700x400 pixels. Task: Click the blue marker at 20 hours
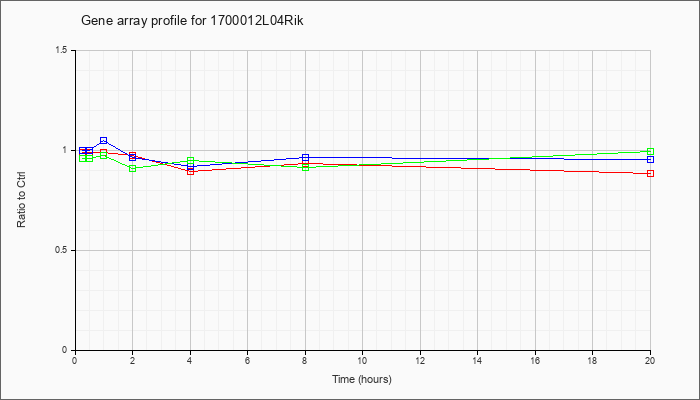pos(650,159)
